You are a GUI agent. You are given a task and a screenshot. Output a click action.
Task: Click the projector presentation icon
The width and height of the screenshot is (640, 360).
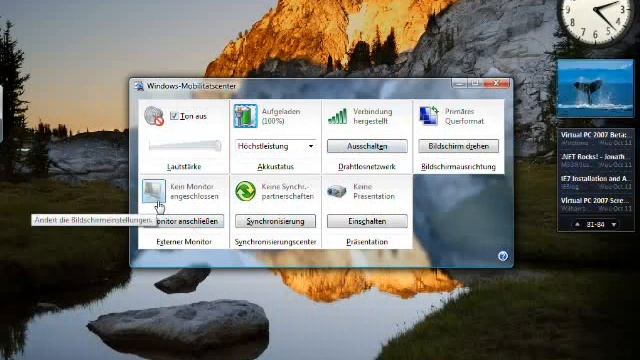click(337, 191)
